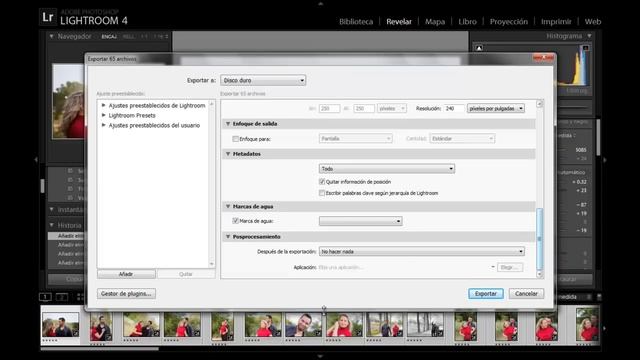
Task: Open the metadata 'Todo' dropdown
Action: click(x=387, y=169)
